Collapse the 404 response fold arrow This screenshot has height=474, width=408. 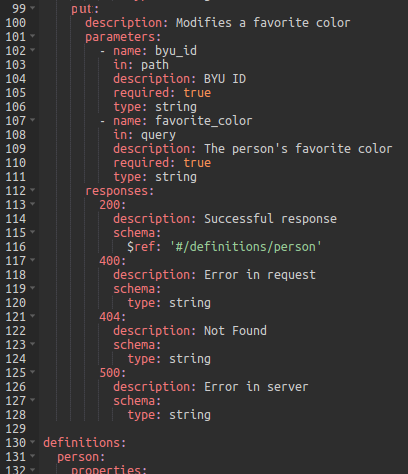pyautogui.click(x=32, y=315)
